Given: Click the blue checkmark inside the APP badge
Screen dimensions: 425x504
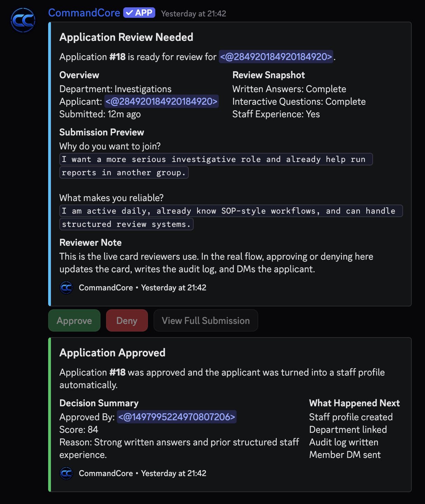Looking at the screenshot, I should tap(129, 12).
